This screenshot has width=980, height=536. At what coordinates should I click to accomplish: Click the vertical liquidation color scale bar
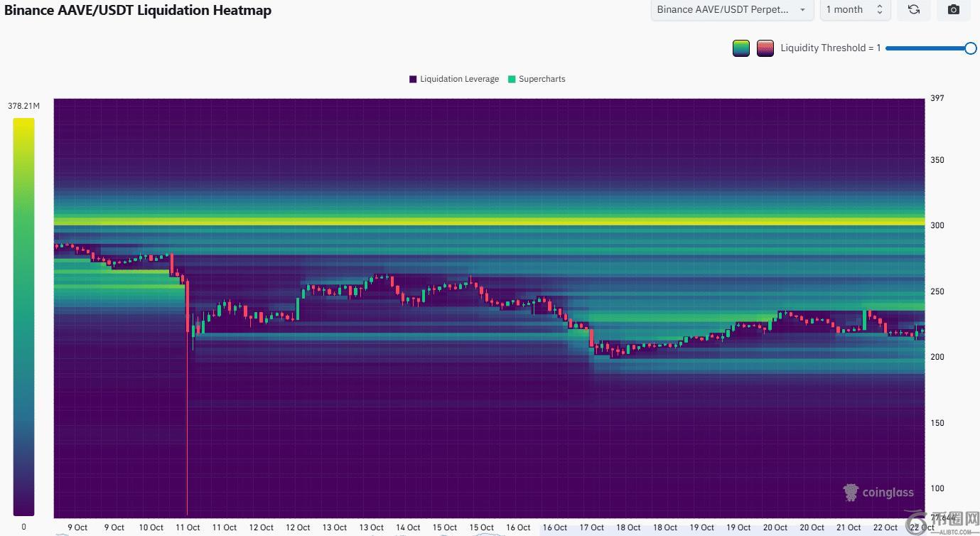point(23,316)
